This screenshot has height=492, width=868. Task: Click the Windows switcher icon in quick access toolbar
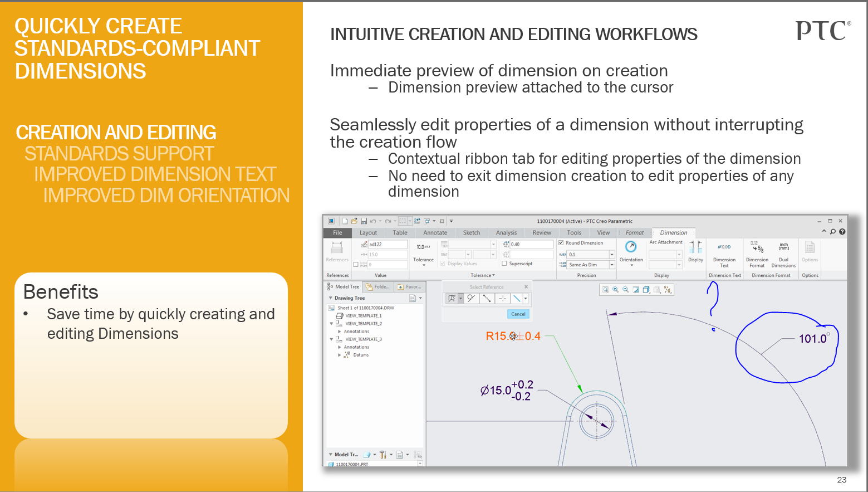click(x=426, y=221)
